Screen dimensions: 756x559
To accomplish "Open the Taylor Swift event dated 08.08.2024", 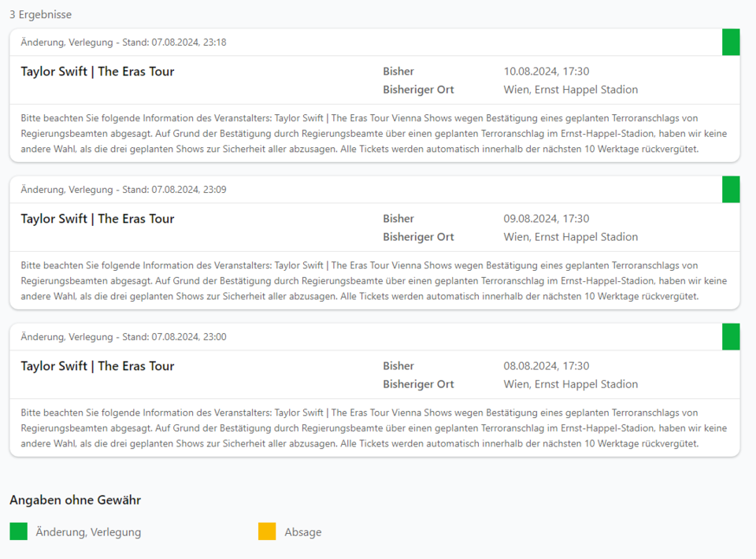I will tap(97, 366).
